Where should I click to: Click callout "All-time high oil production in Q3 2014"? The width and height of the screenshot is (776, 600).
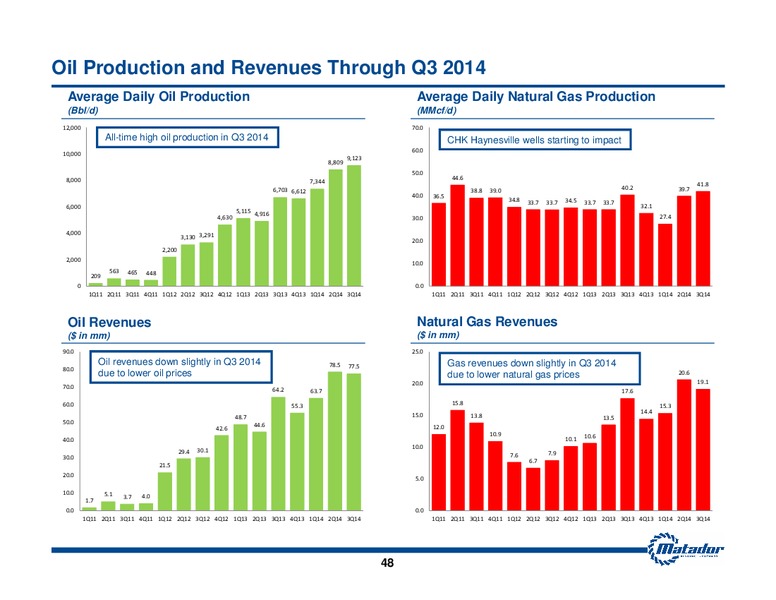(187, 137)
